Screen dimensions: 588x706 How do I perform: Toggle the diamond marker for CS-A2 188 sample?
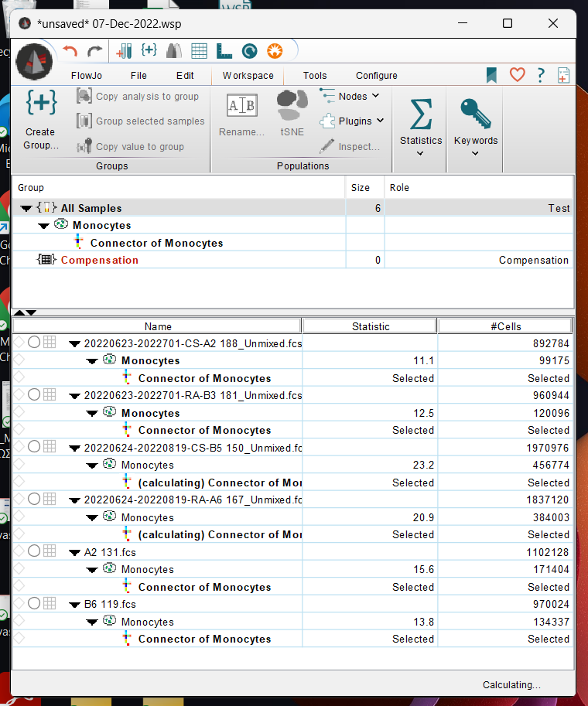click(19, 343)
